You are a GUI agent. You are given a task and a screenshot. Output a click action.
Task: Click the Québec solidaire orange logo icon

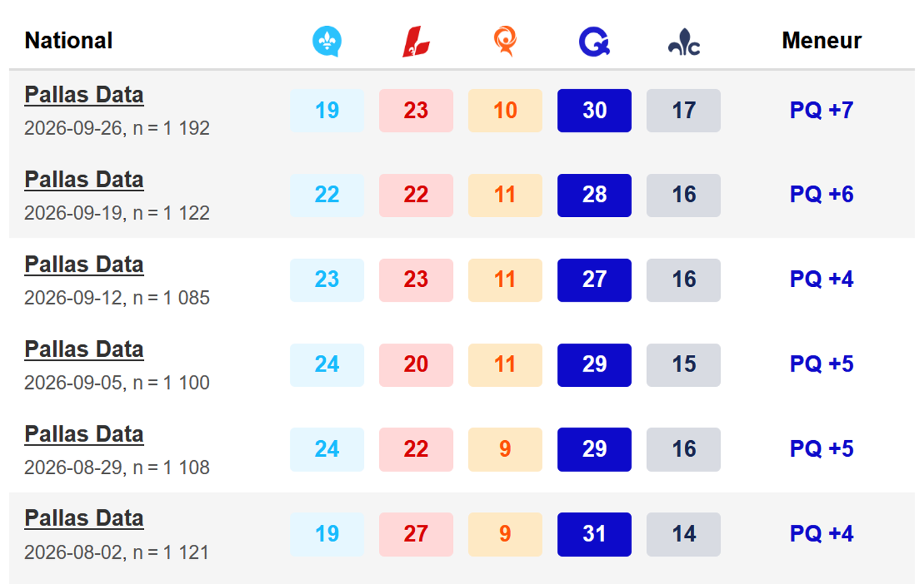[505, 41]
